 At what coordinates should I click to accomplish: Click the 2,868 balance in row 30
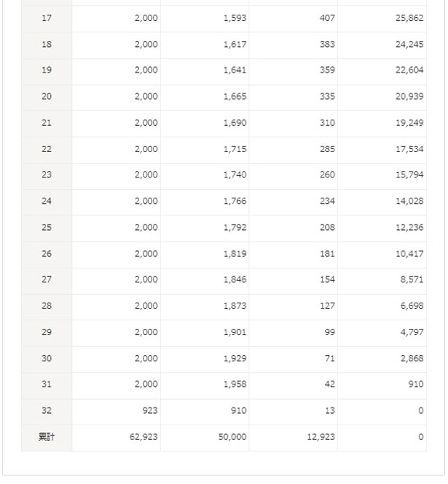(412, 359)
